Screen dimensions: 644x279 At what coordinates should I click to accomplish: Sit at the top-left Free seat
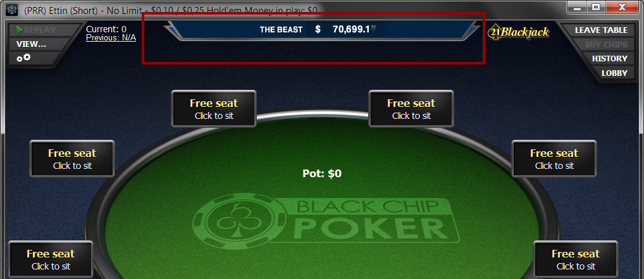click(x=214, y=109)
